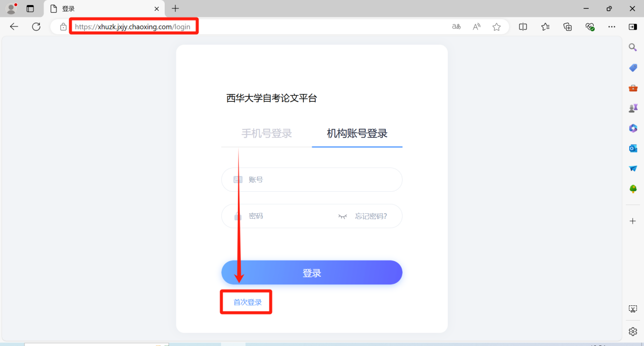Click the 密码 input field
The width and height of the screenshot is (644, 346).
click(312, 216)
